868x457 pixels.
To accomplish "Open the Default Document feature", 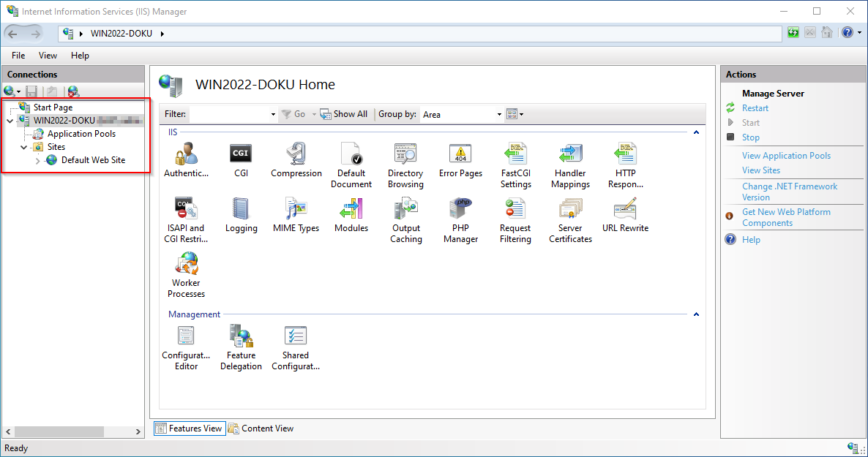I will (x=351, y=165).
